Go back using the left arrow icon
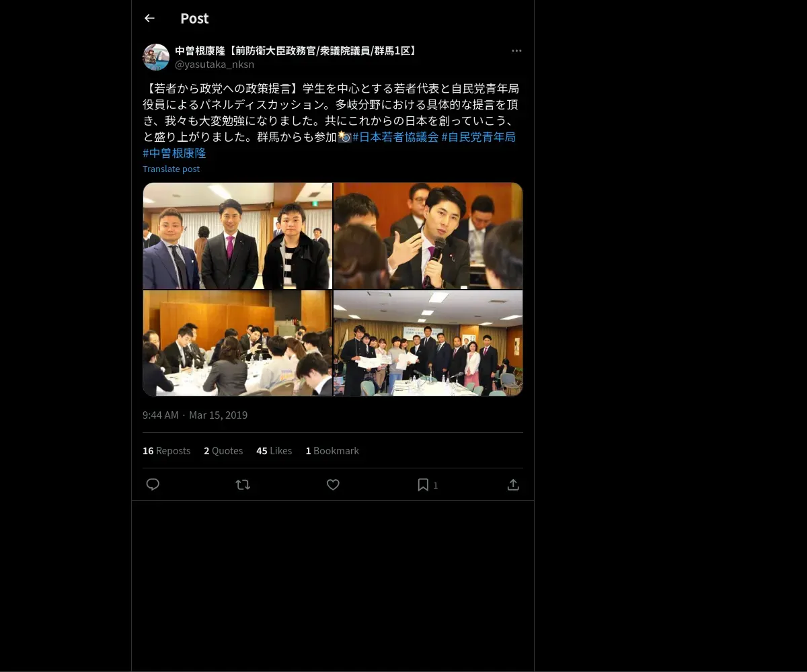Viewport: 807px width, 672px height. pos(149,19)
